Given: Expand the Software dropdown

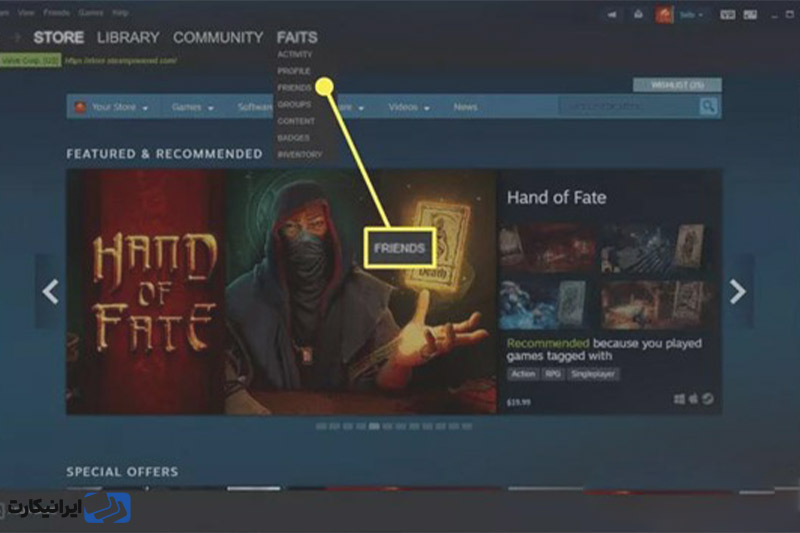Looking at the screenshot, I should click(255, 107).
